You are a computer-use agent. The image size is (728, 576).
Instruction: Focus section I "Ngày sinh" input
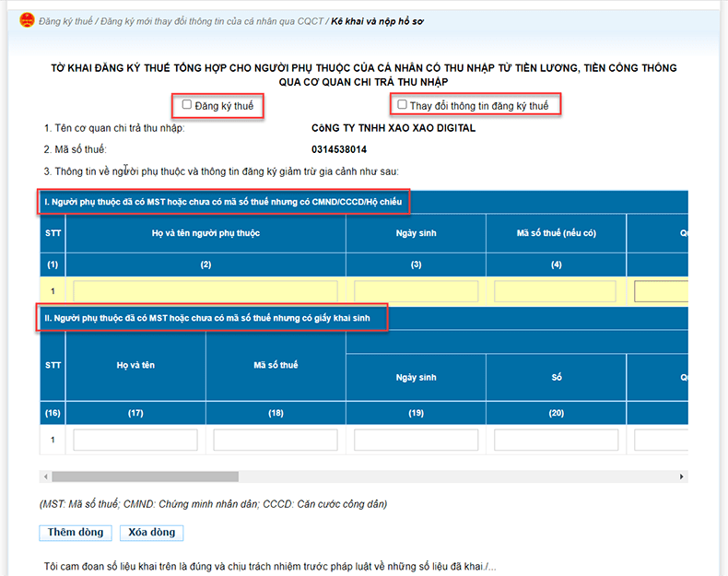tap(416, 292)
